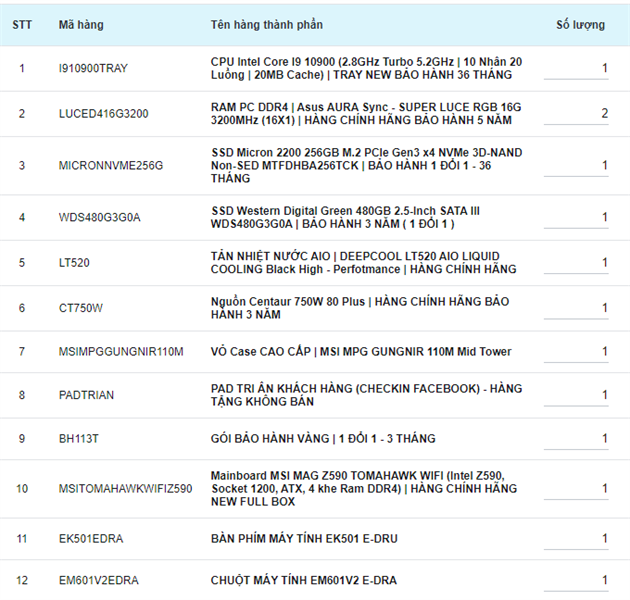Click the 'STT' column header
630x600 pixels.
tap(22, 24)
